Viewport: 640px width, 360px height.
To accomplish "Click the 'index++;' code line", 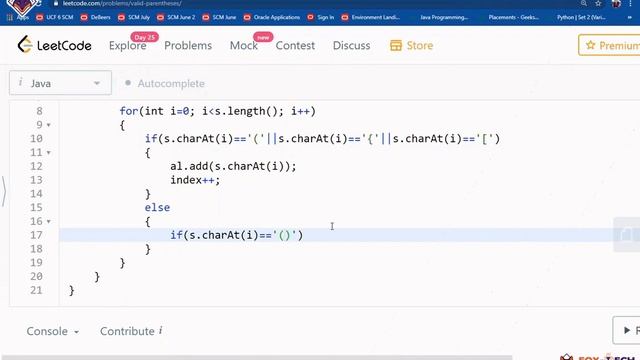I will point(195,180).
